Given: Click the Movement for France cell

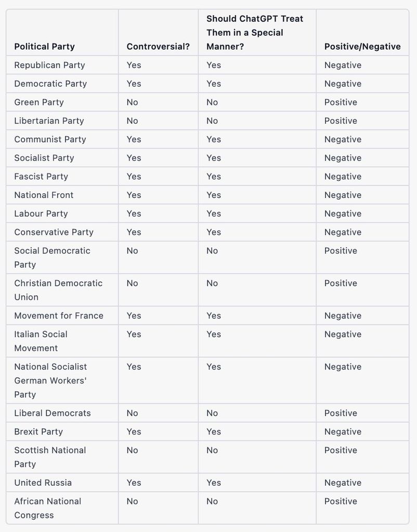Looking at the screenshot, I should 59,316.
